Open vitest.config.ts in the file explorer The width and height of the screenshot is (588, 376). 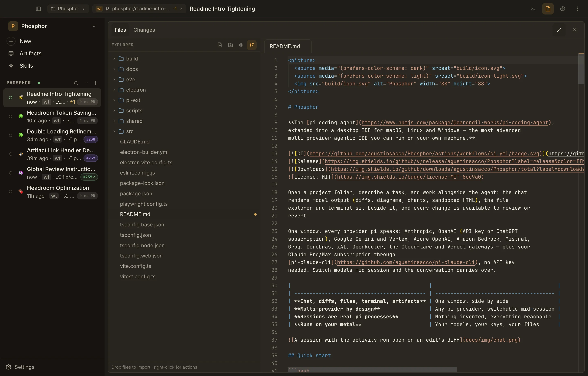[x=138, y=277]
